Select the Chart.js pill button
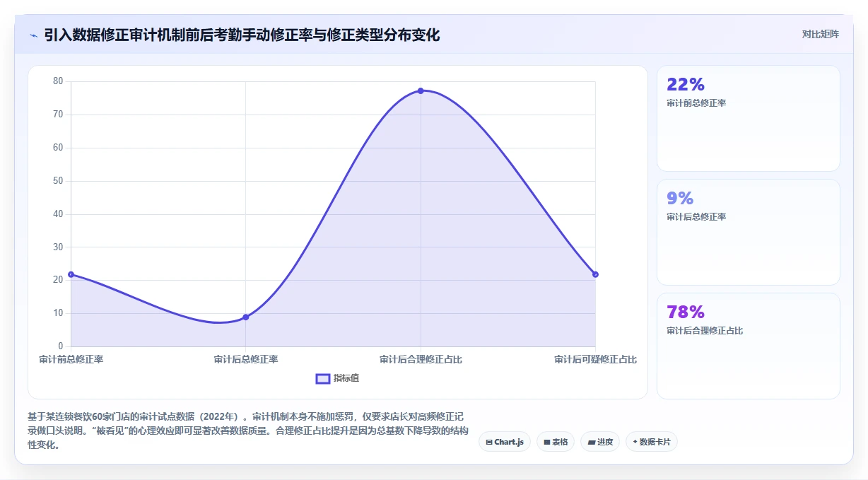 click(x=505, y=442)
